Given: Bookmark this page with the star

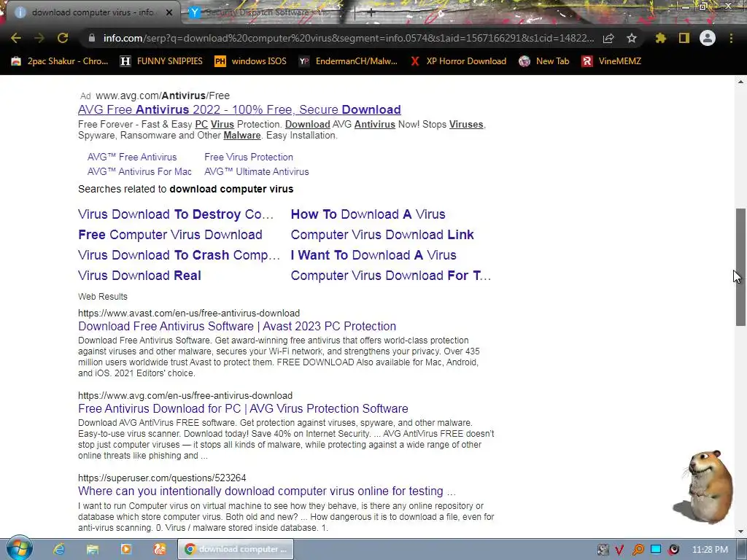Looking at the screenshot, I should [632, 38].
